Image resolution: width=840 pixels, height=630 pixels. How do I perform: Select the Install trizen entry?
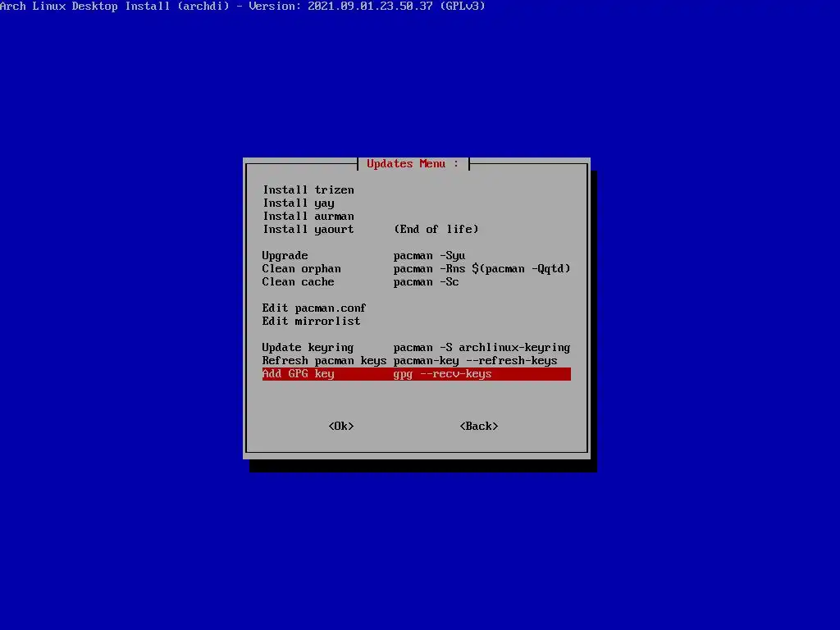pos(308,190)
